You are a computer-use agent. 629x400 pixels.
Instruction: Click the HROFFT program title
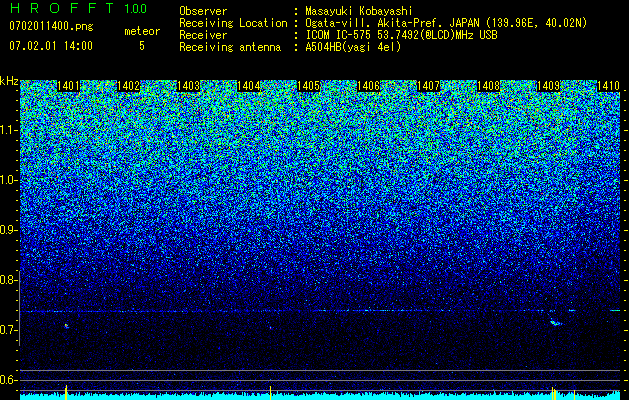click(62, 8)
